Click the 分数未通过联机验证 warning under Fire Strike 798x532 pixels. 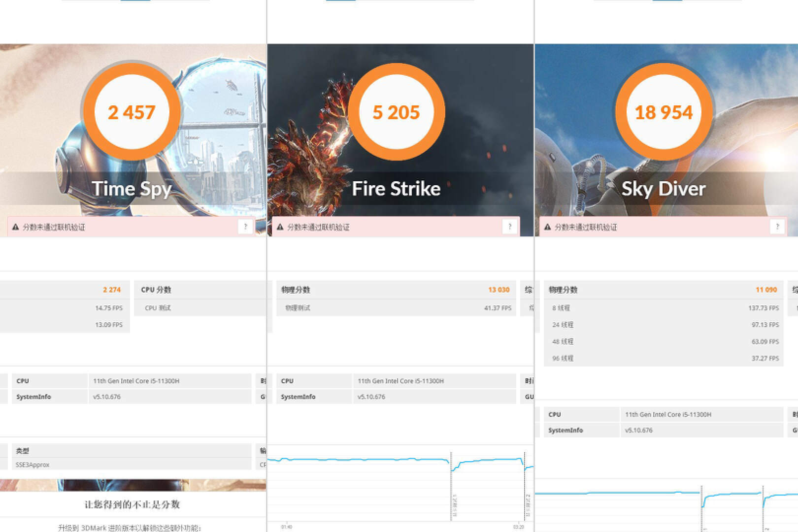click(318, 227)
